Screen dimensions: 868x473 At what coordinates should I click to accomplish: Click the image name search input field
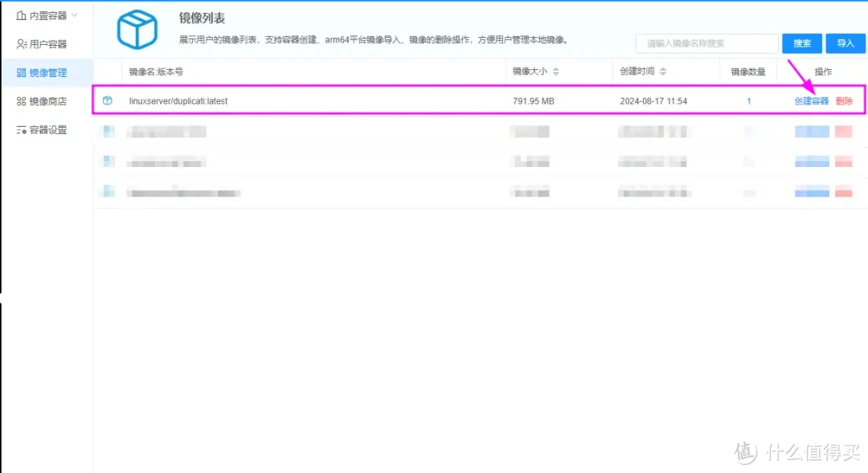click(x=707, y=43)
